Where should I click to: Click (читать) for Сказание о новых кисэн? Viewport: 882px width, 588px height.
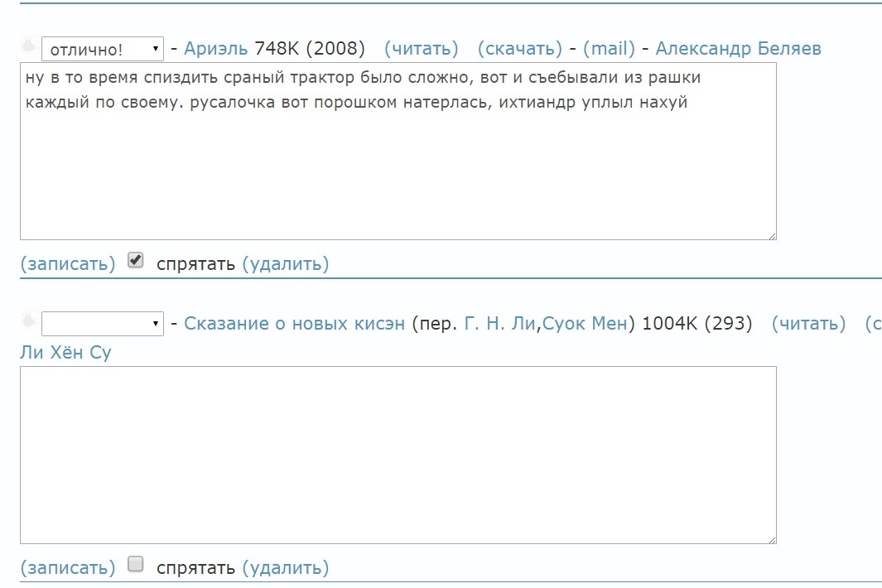tap(809, 324)
